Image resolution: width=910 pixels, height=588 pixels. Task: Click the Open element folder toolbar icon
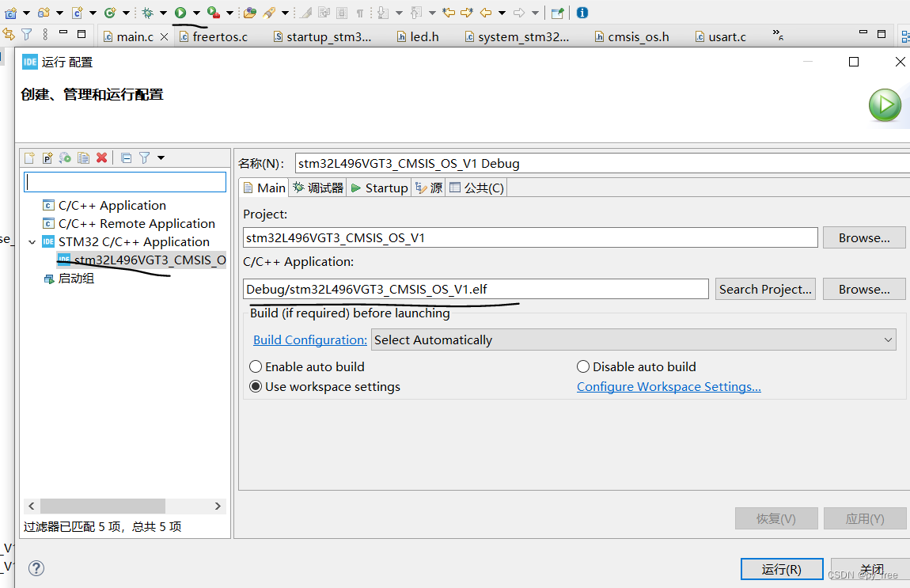point(249,13)
